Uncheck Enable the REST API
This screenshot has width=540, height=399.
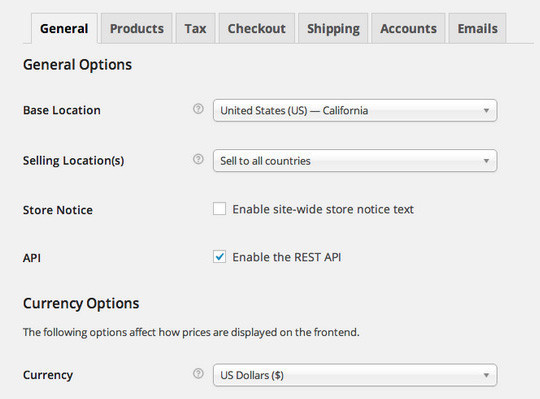point(219,257)
